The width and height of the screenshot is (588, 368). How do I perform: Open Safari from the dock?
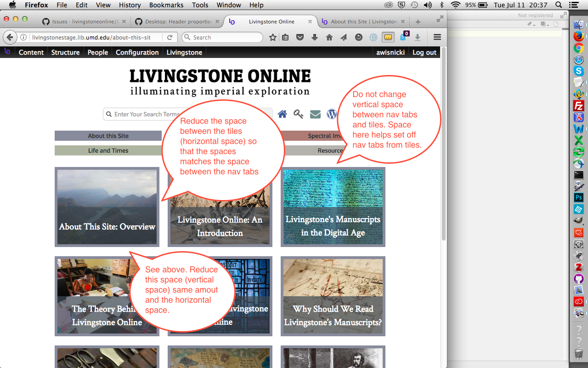(578, 59)
